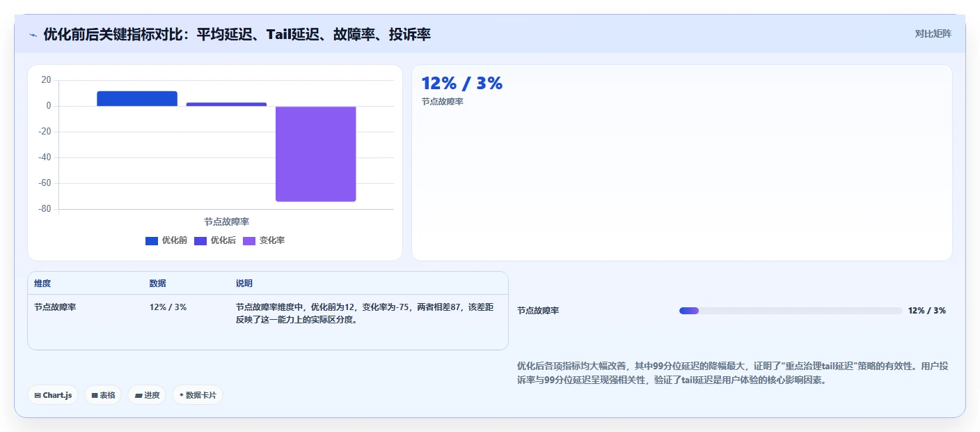Click the 20 y-axis label
980x432 pixels.
(x=46, y=80)
